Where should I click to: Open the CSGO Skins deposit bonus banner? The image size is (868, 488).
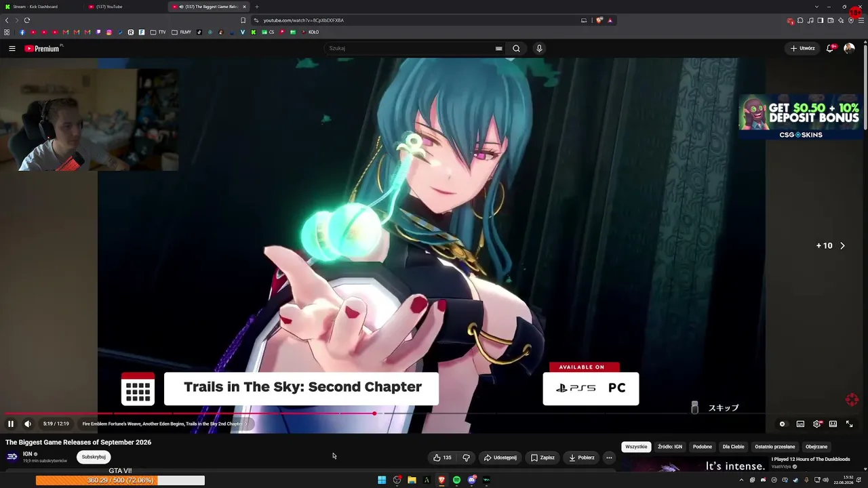pyautogui.click(x=800, y=117)
